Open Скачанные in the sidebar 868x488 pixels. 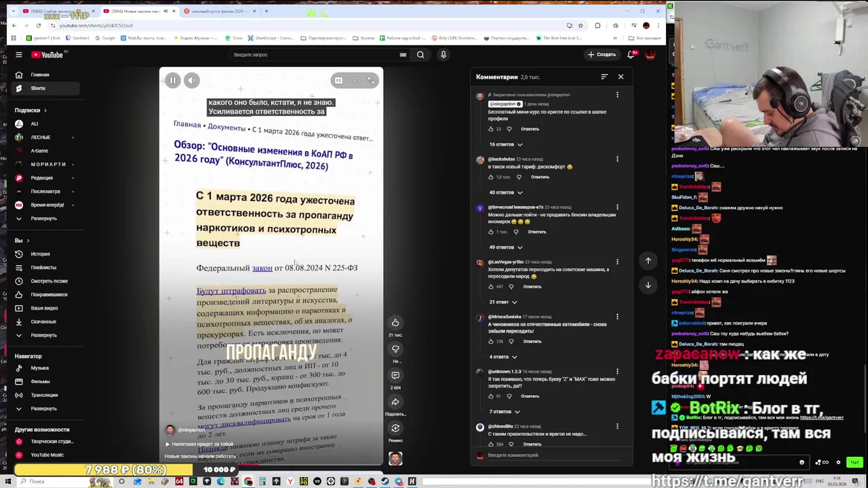pyautogui.click(x=43, y=322)
